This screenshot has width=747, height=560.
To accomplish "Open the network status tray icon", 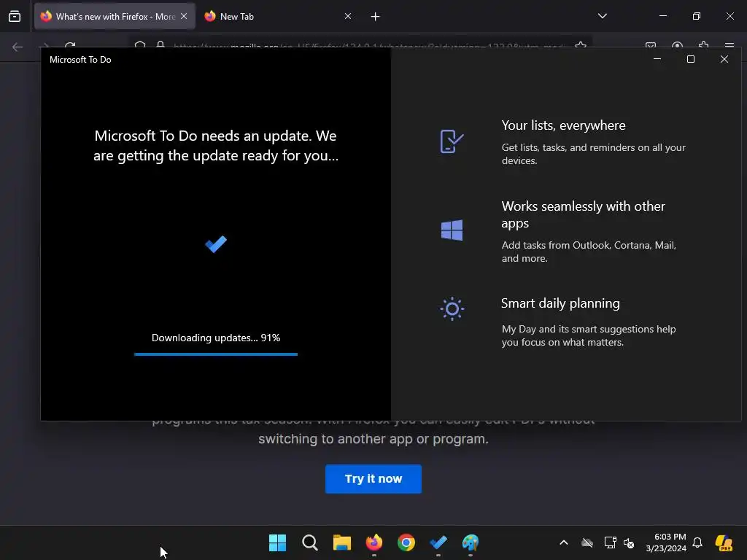I will 610,542.
